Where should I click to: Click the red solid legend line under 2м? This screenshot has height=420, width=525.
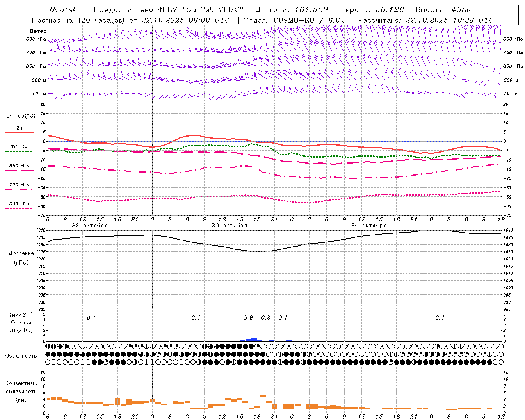click(19, 133)
